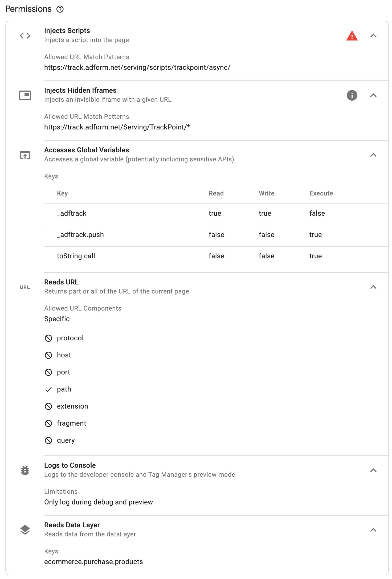This screenshot has width=392, height=579.
Task: Click the blocked icon next to query
Action: (x=48, y=441)
